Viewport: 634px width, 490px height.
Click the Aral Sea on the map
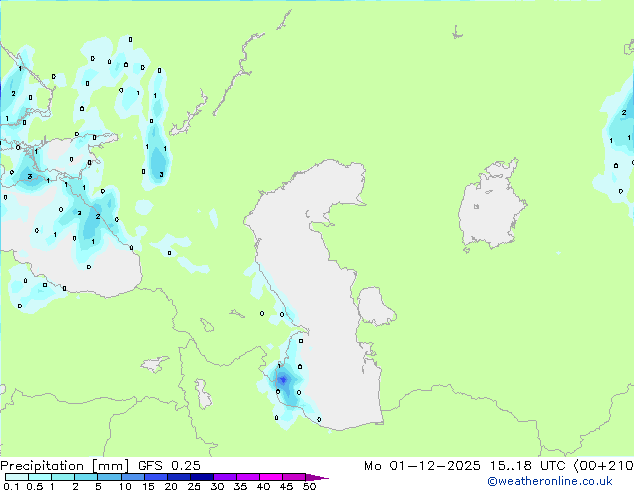pyautogui.click(x=492, y=206)
